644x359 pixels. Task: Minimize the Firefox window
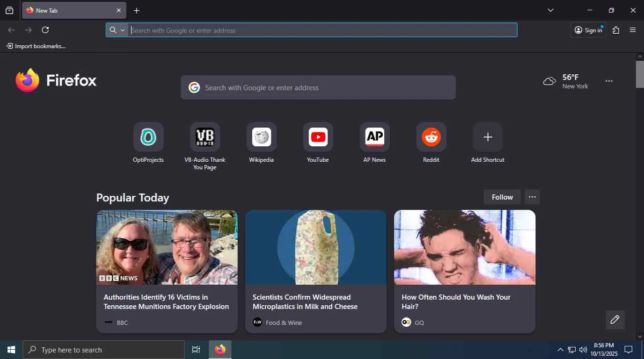coord(590,10)
